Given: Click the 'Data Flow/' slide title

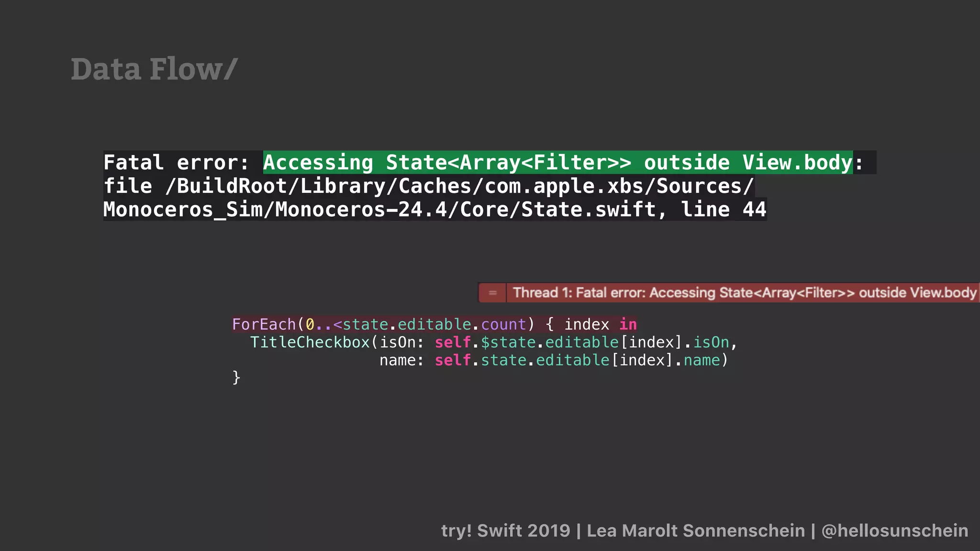Looking at the screenshot, I should point(154,70).
